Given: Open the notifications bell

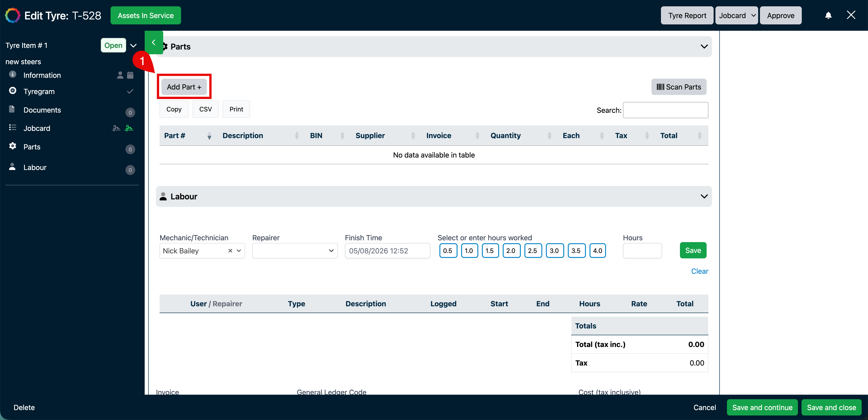Looking at the screenshot, I should 828,16.
